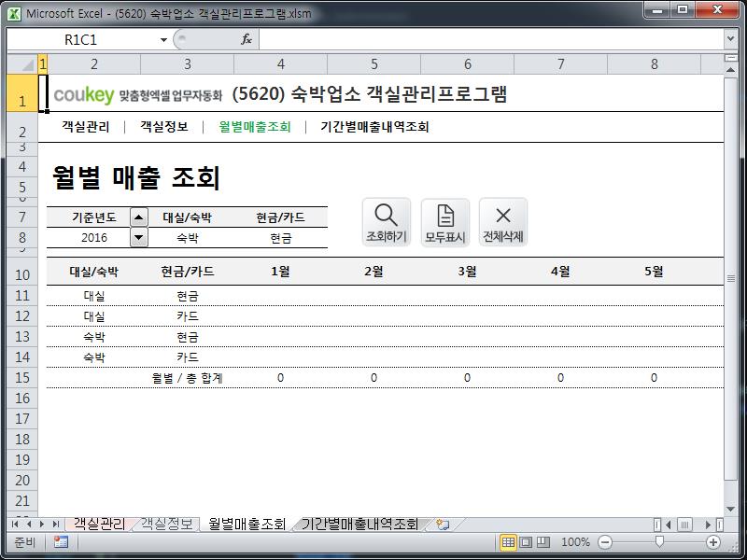Click the R1C1 Name Box field
Image resolution: width=747 pixels, height=560 pixels.
(81, 39)
